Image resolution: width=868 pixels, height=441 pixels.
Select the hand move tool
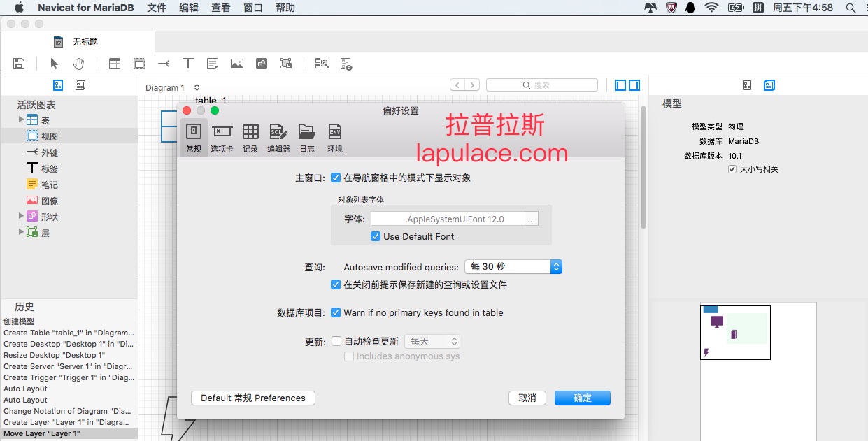(x=79, y=64)
